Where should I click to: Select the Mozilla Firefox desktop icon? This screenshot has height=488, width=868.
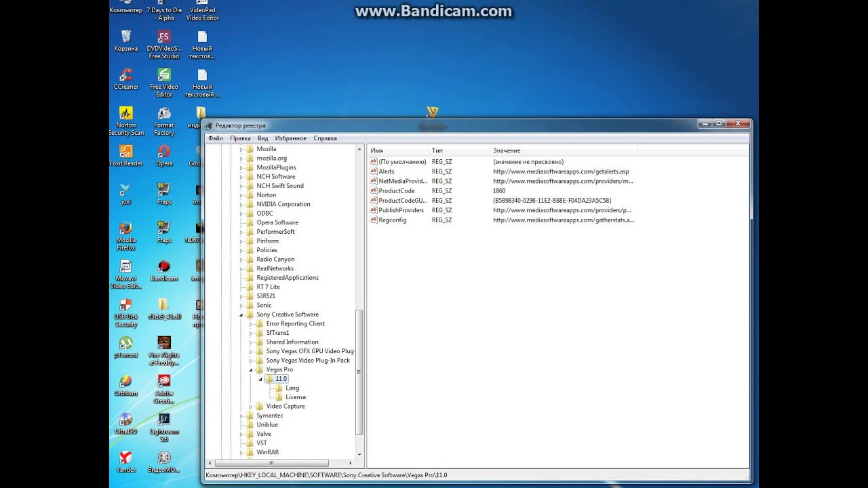point(125,236)
